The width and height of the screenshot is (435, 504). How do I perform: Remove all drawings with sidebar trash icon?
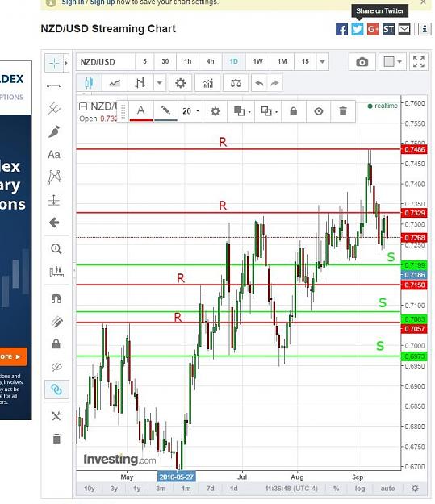[x=56, y=439]
